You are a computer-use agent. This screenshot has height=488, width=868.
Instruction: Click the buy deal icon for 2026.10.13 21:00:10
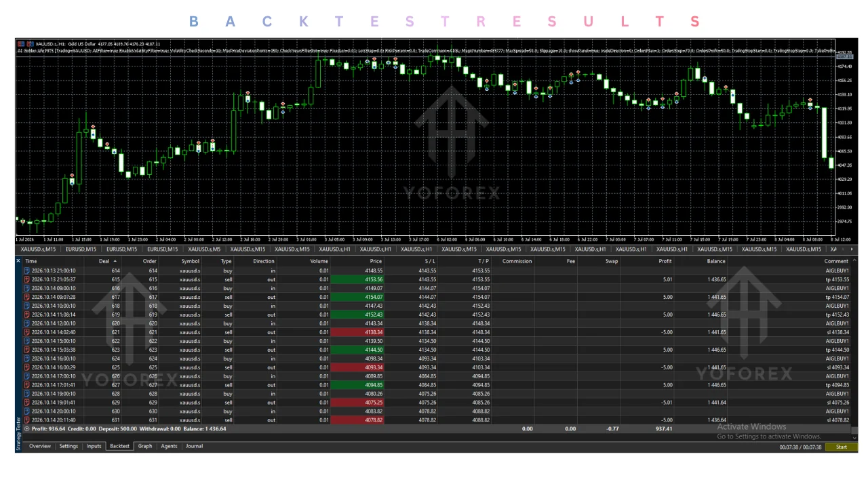27,270
